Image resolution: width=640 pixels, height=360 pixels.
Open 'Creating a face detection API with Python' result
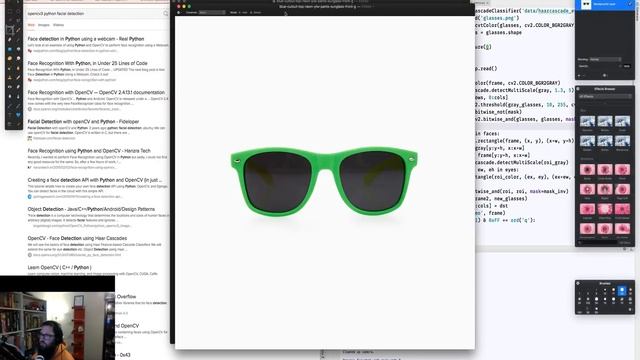point(95,180)
